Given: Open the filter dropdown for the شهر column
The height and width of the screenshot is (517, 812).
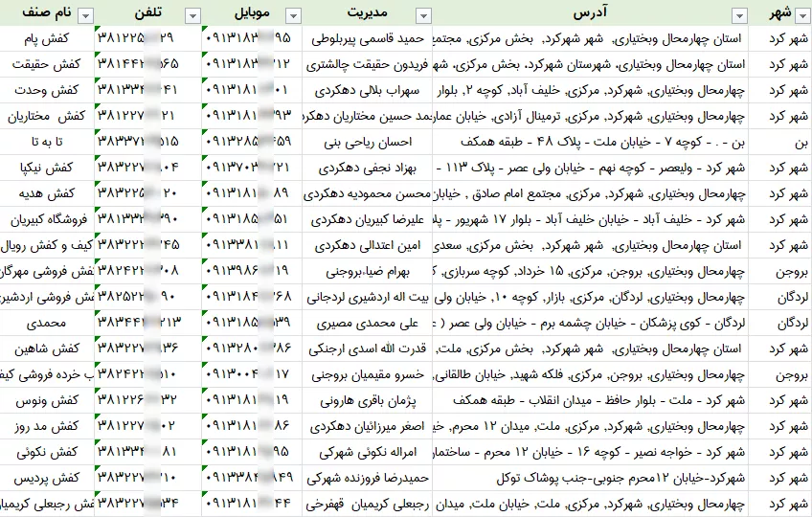Looking at the screenshot, I should pos(803,16).
